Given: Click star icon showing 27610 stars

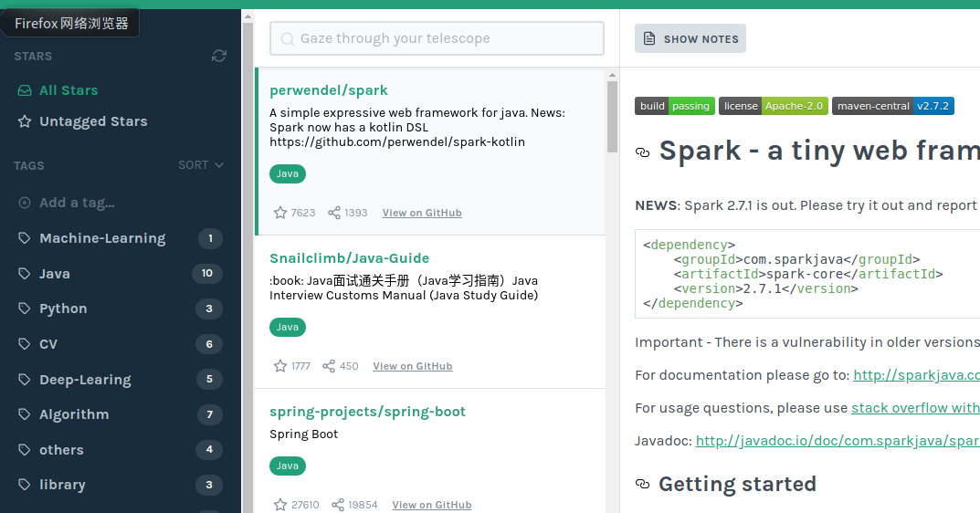Looking at the screenshot, I should pyautogui.click(x=280, y=504).
